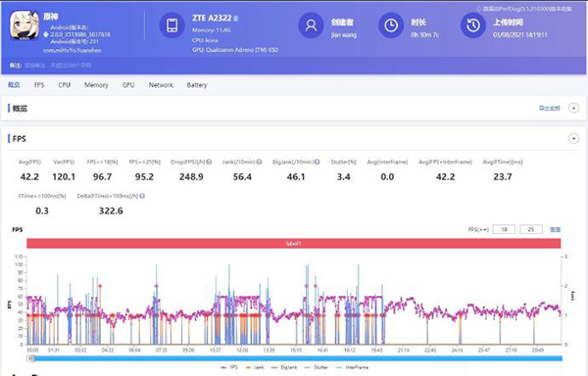Switch to the FPS tab
This screenshot has width=588, height=376.
click(x=39, y=85)
